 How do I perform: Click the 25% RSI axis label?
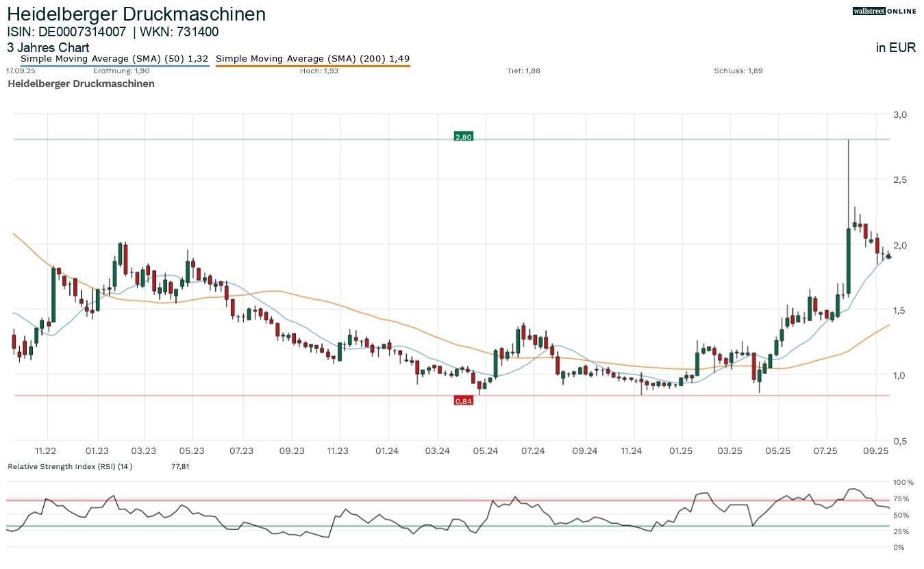tap(901, 531)
